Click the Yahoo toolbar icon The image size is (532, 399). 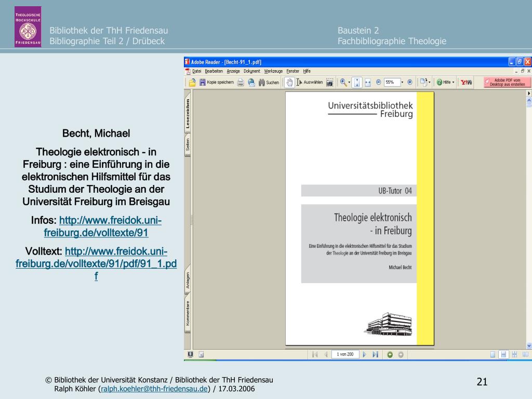[466, 82]
